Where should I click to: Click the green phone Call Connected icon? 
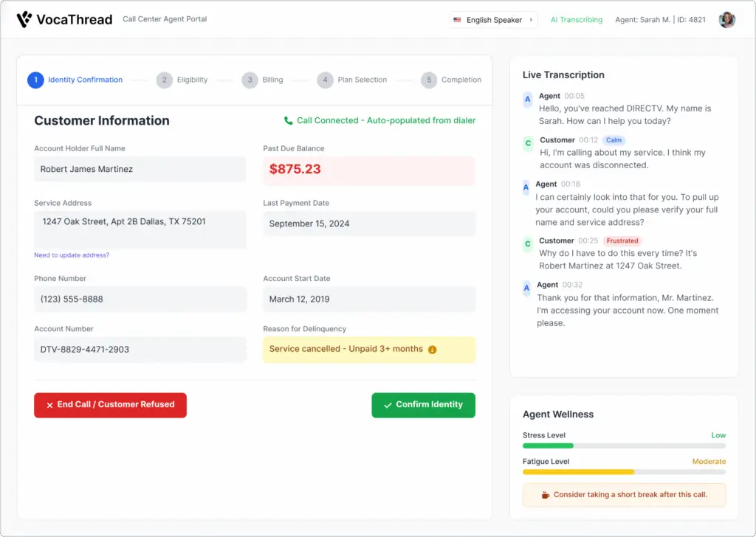pos(289,120)
